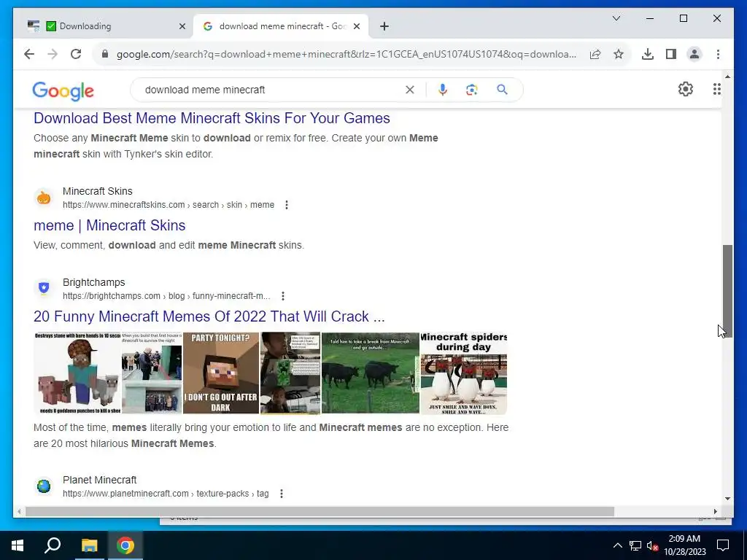747x560 pixels.
Task: Open Download Best Meme Minecraft Skins link
Action: click(x=212, y=118)
